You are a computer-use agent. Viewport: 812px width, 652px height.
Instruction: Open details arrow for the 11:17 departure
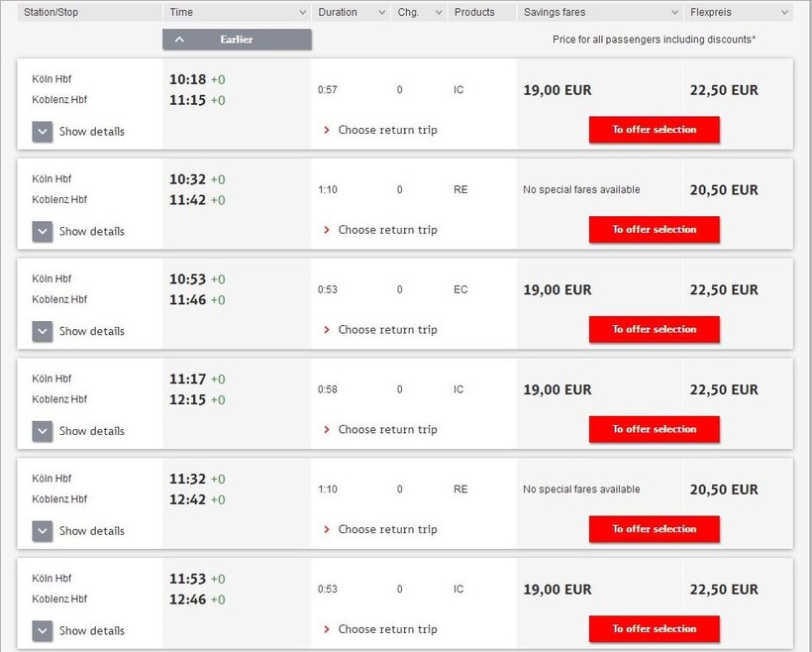coord(43,431)
